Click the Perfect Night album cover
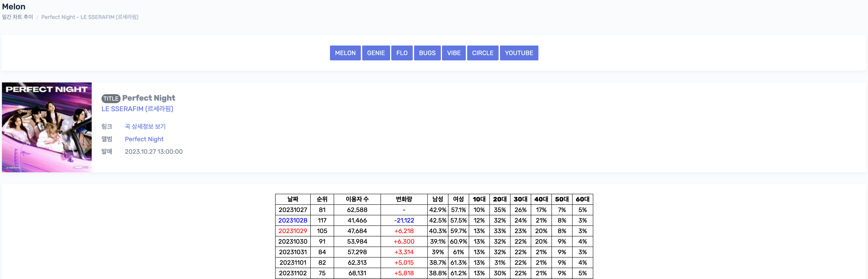The width and height of the screenshot is (868, 279). (47, 127)
